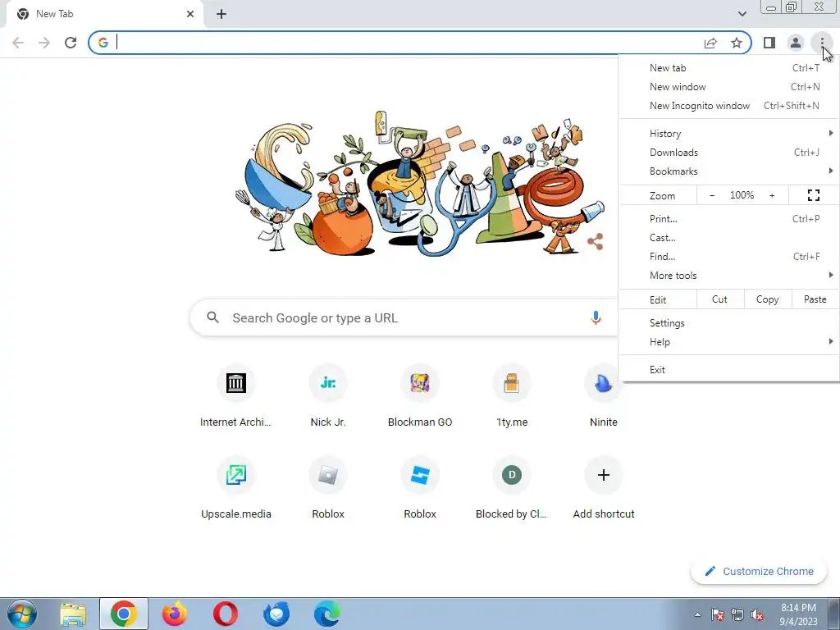The image size is (840, 630).
Task: Select Cast... menu item
Action: (729, 237)
